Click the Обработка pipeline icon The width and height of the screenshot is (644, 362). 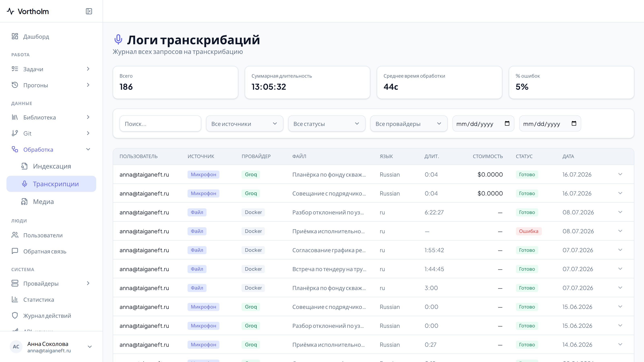click(15, 149)
